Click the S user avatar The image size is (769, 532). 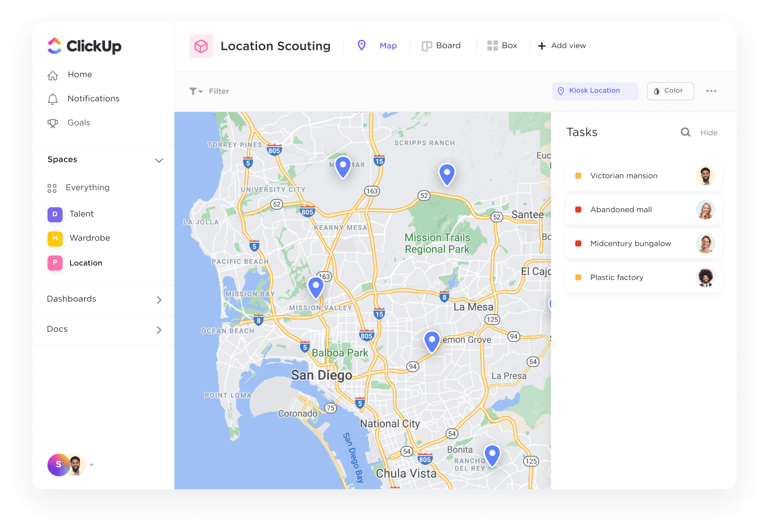59,465
